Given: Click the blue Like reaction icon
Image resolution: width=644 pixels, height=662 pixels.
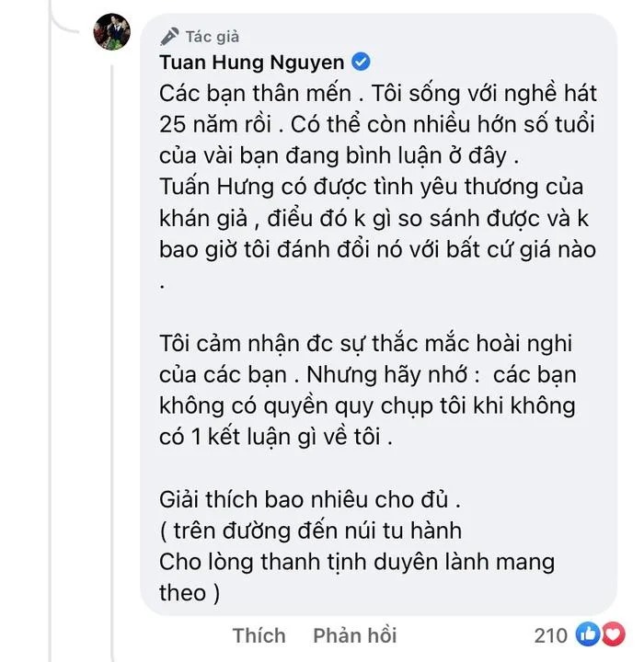Looking at the screenshot, I should point(586,634).
